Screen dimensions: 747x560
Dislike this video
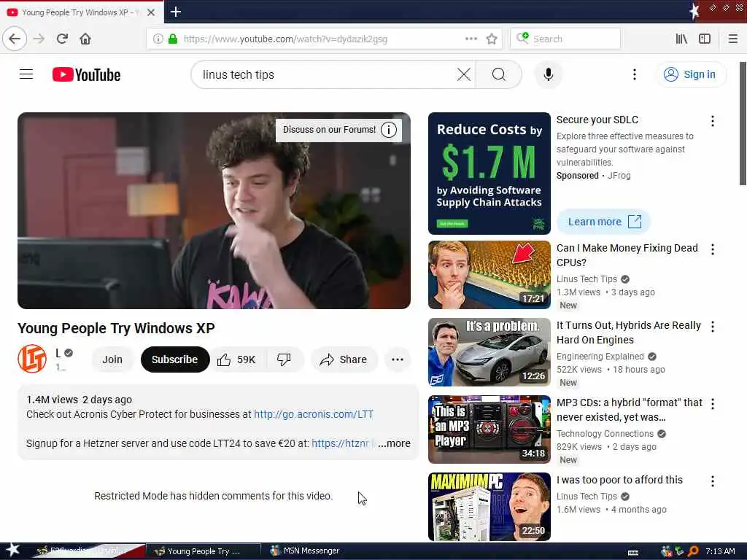284,359
